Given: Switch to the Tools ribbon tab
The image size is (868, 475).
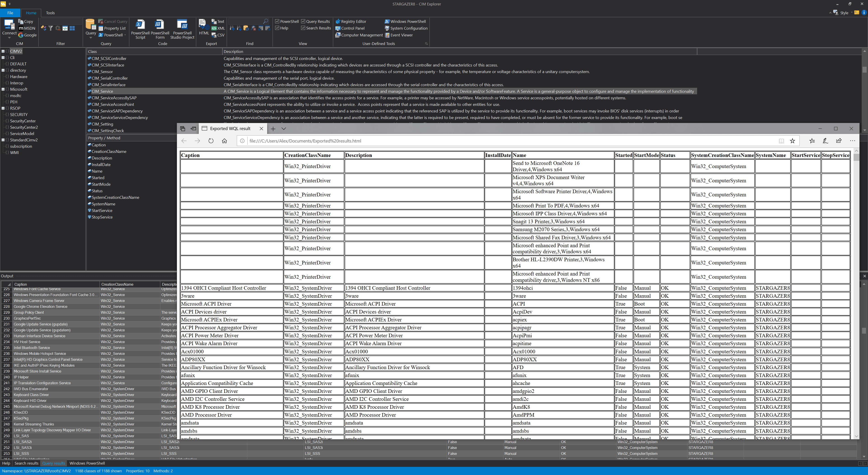Looking at the screenshot, I should coord(50,13).
